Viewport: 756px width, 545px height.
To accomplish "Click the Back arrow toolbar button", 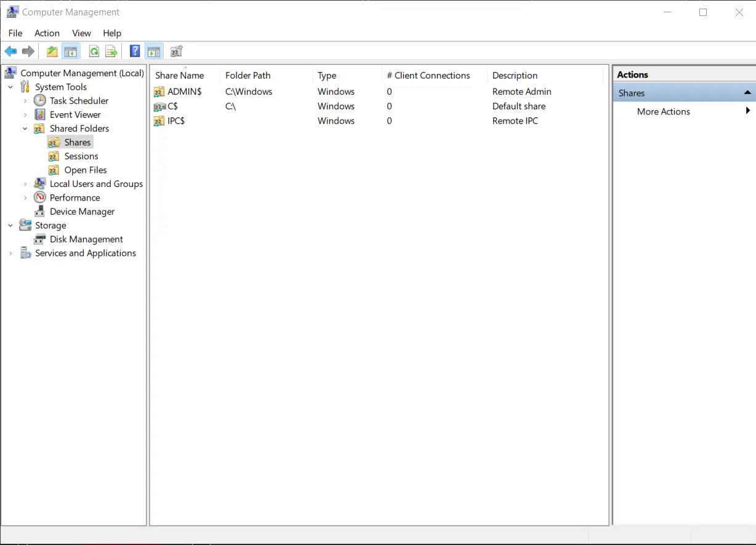I will pyautogui.click(x=11, y=52).
